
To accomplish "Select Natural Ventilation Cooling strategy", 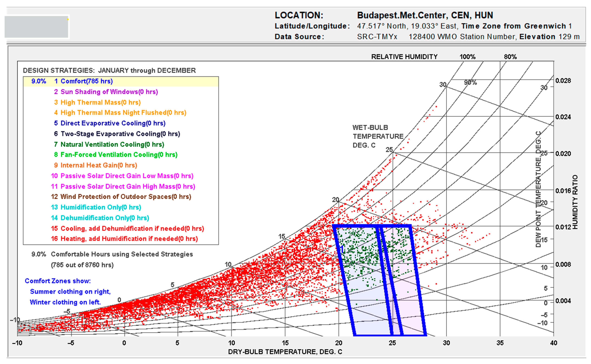I will 112,144.
